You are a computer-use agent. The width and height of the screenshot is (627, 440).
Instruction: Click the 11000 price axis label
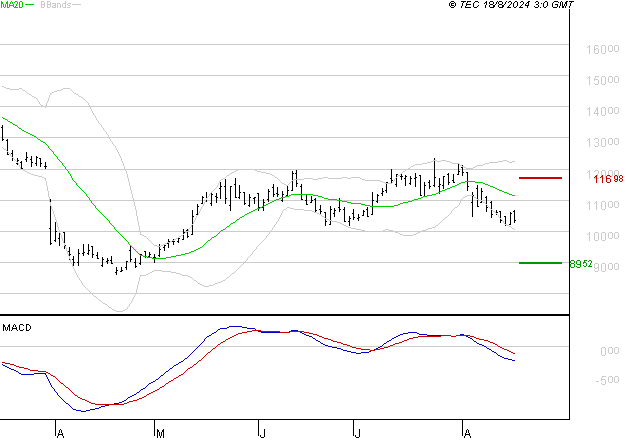(x=603, y=206)
